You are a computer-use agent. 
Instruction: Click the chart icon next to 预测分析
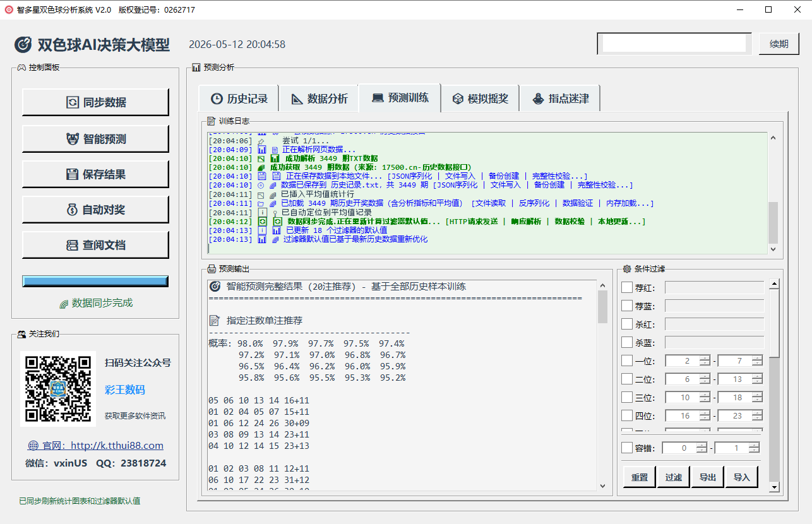pyautogui.click(x=196, y=67)
